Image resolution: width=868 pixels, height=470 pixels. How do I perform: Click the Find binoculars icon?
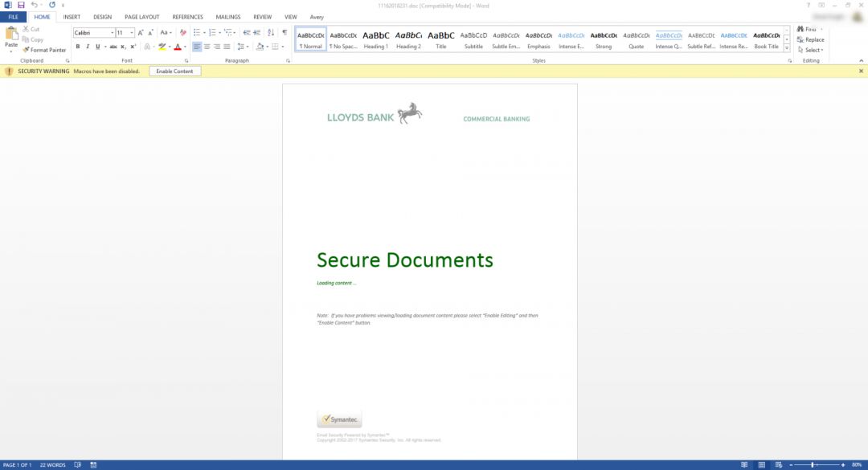(800, 29)
